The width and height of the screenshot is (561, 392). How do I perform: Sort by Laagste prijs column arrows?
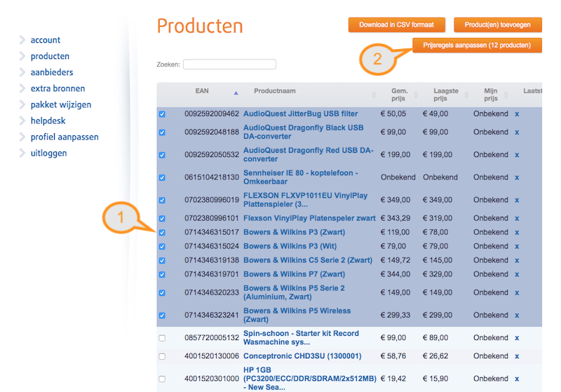[x=466, y=95]
